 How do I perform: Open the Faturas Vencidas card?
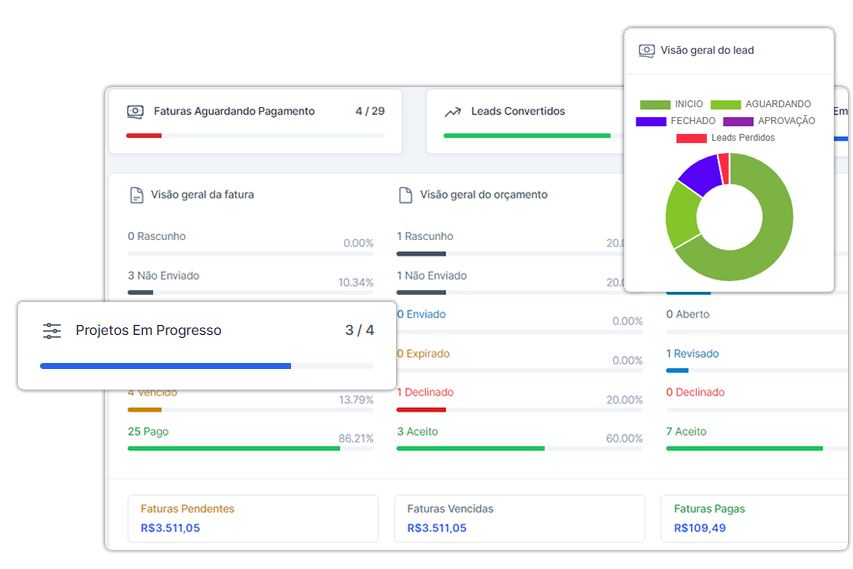point(520,518)
